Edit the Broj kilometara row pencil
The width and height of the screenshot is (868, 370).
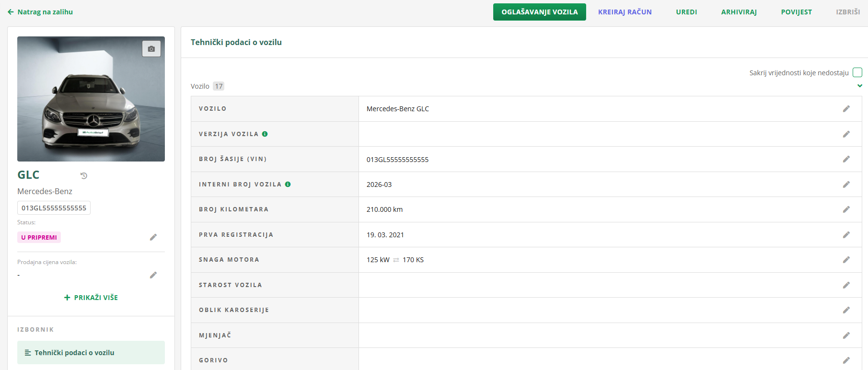point(846,209)
